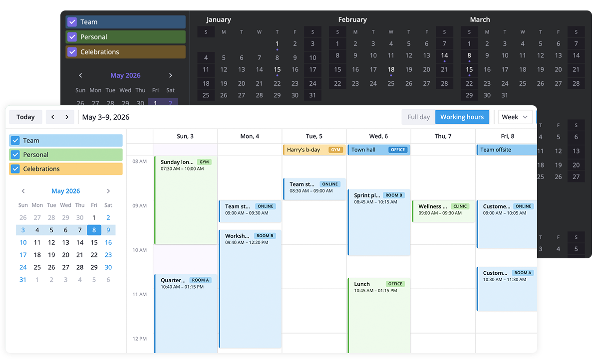Uncheck the Personal calendar in light sidebar
The image size is (599, 364).
click(x=15, y=155)
